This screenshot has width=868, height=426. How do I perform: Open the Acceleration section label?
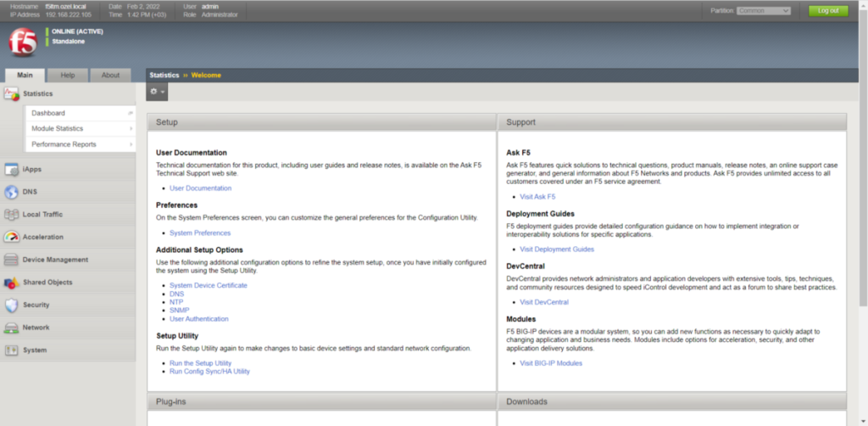pyautogui.click(x=43, y=237)
